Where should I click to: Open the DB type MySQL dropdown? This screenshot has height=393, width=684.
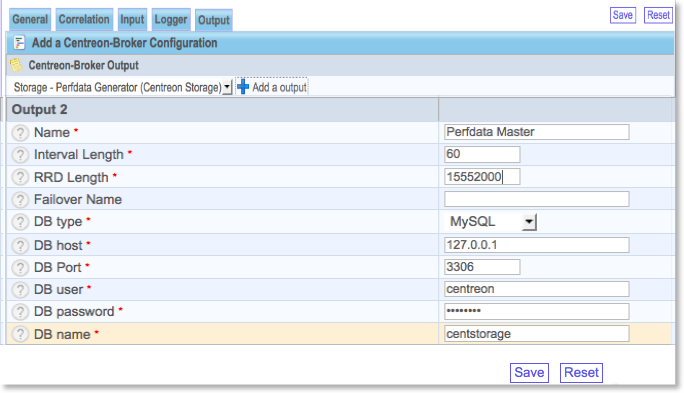point(491,222)
